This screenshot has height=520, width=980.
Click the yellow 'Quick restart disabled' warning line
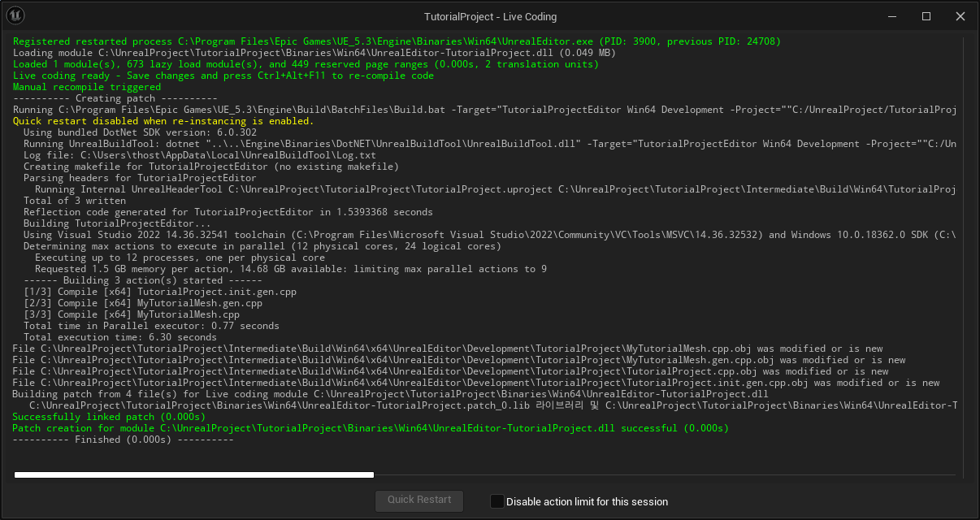[163, 121]
